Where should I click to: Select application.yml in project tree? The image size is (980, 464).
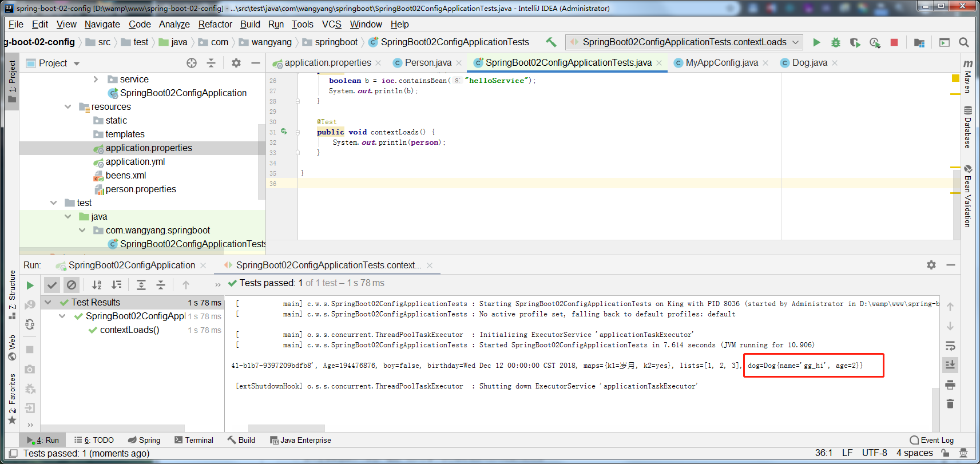click(x=135, y=162)
